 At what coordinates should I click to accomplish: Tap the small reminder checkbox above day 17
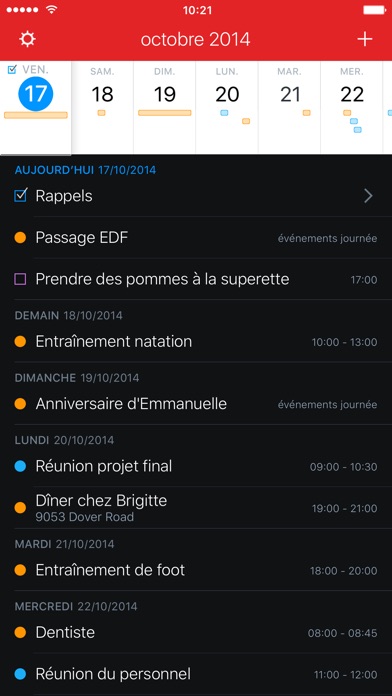tap(12, 69)
